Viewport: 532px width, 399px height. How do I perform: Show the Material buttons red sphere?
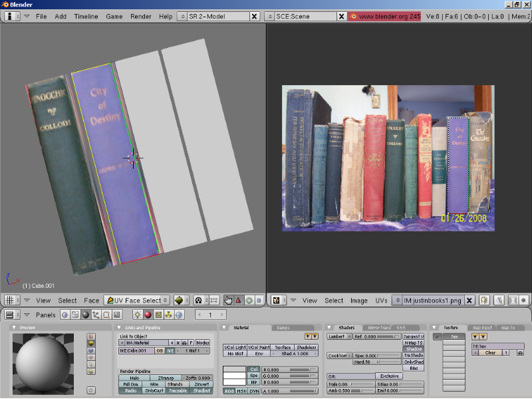click(148, 315)
